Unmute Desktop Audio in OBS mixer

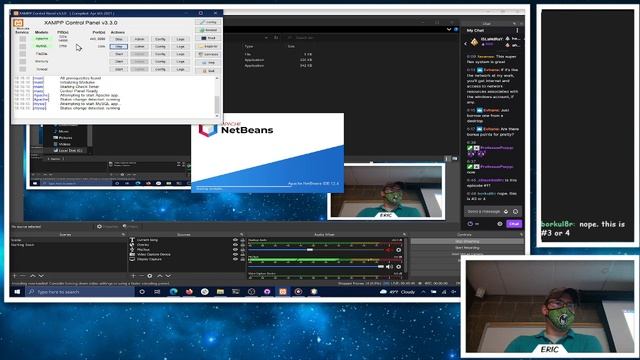pyautogui.click(x=389, y=250)
